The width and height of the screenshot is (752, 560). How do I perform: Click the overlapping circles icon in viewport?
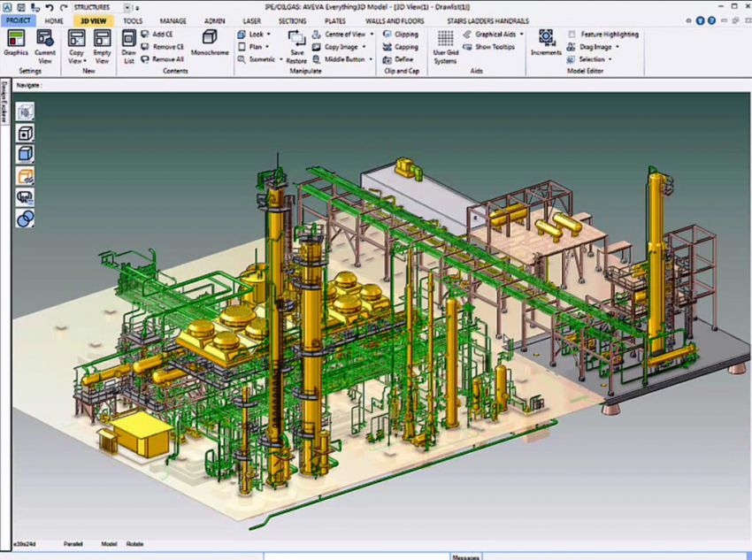pyautogui.click(x=26, y=218)
